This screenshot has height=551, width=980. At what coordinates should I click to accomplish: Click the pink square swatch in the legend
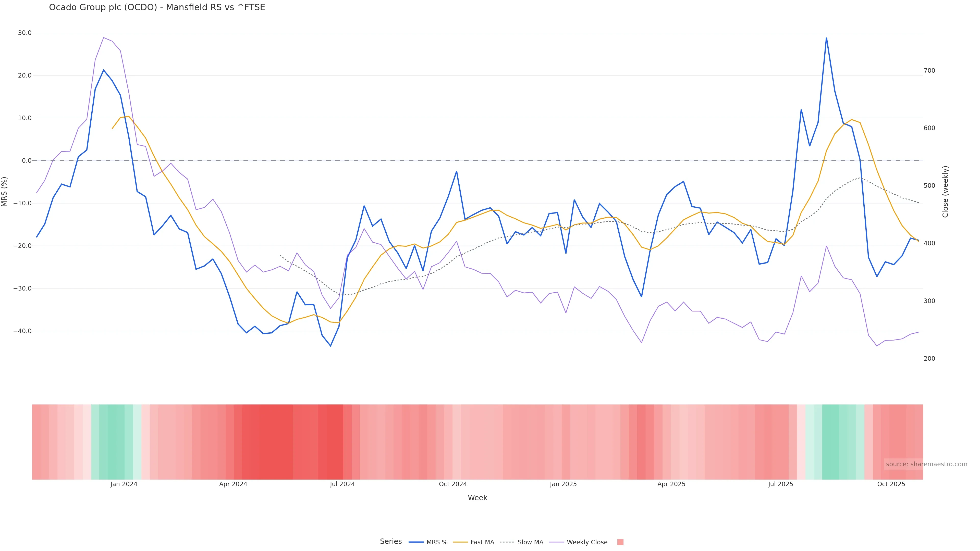[x=620, y=542]
